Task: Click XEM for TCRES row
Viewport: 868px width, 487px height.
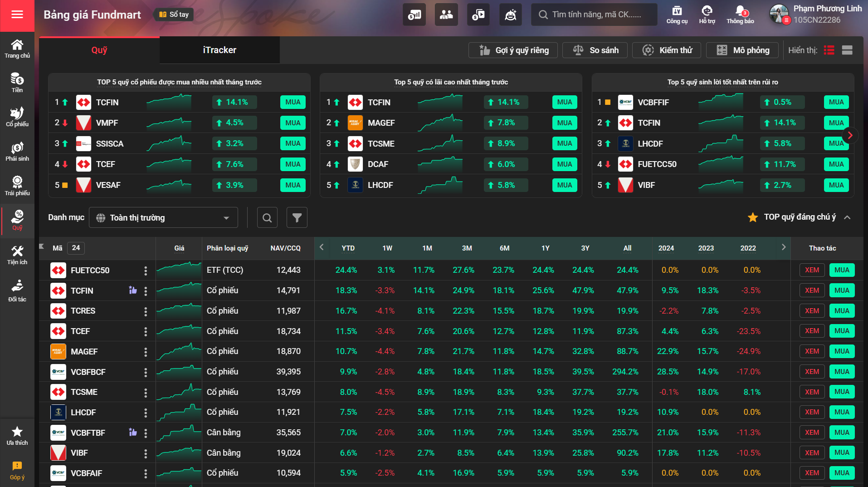Action: coord(812,311)
